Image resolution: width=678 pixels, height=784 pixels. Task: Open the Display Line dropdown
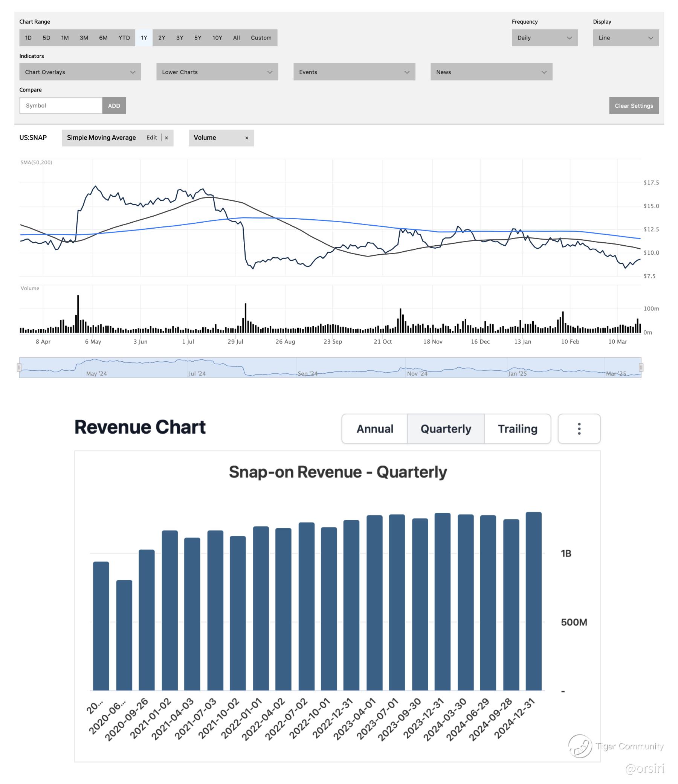[626, 38]
